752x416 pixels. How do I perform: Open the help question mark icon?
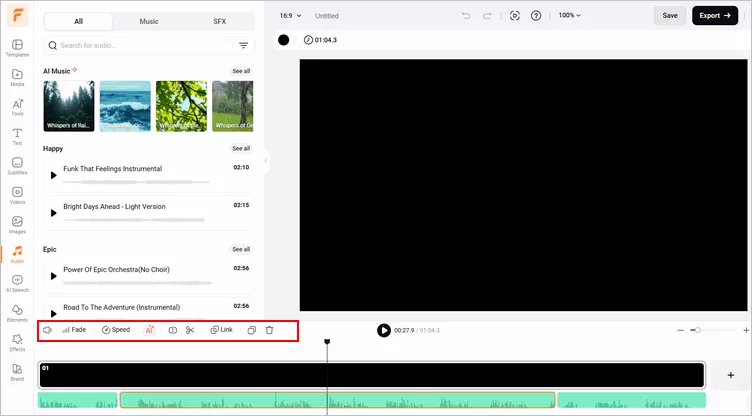[x=536, y=16]
